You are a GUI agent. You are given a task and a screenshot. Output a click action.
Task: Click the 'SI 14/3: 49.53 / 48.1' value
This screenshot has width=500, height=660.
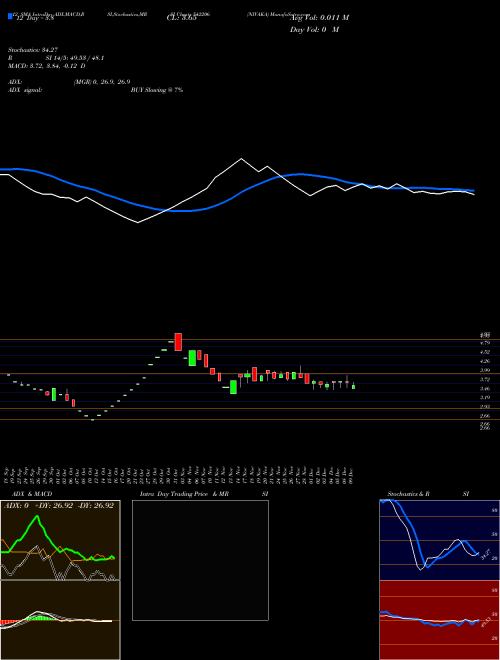tap(75, 58)
